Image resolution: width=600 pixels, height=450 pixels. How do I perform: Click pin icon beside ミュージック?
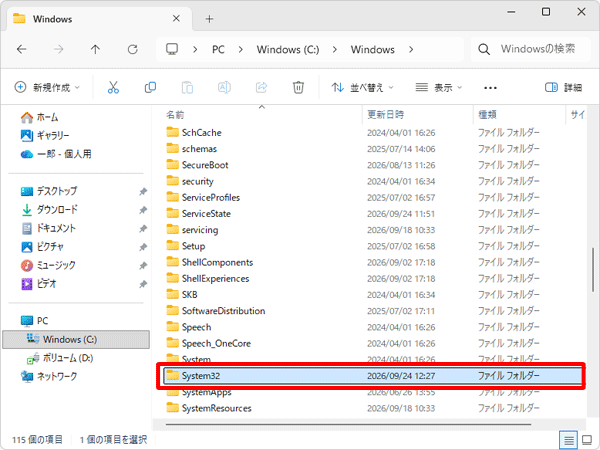[x=143, y=266]
